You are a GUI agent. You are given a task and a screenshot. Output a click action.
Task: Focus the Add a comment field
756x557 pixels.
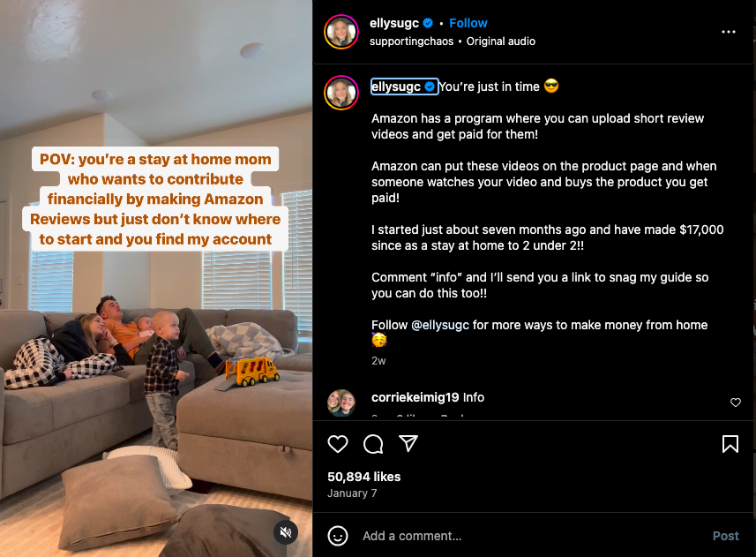pos(530,536)
